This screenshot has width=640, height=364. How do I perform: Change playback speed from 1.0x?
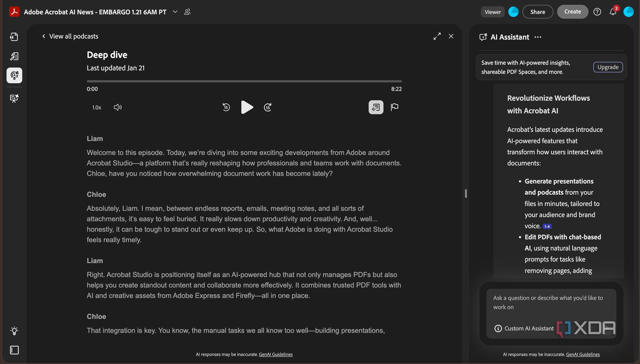(x=96, y=107)
